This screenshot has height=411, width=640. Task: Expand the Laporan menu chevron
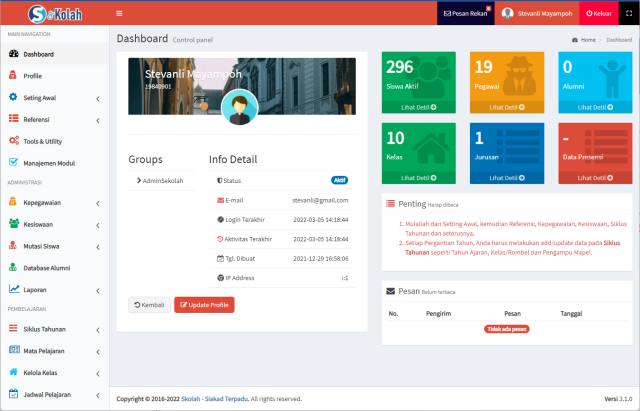click(97, 290)
